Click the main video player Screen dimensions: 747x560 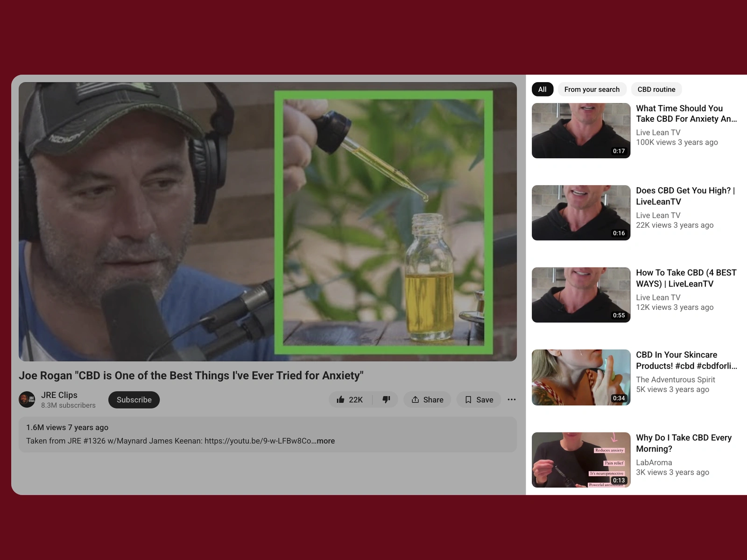click(x=268, y=222)
